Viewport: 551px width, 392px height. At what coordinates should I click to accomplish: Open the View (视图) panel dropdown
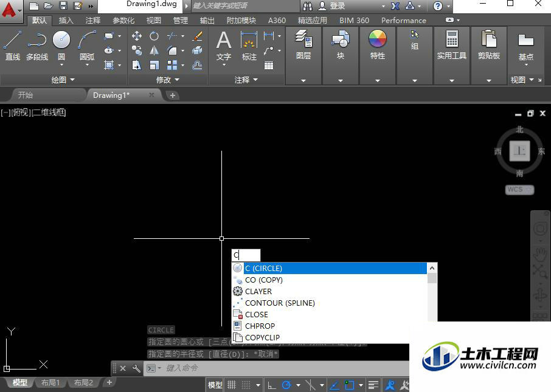tap(522, 80)
